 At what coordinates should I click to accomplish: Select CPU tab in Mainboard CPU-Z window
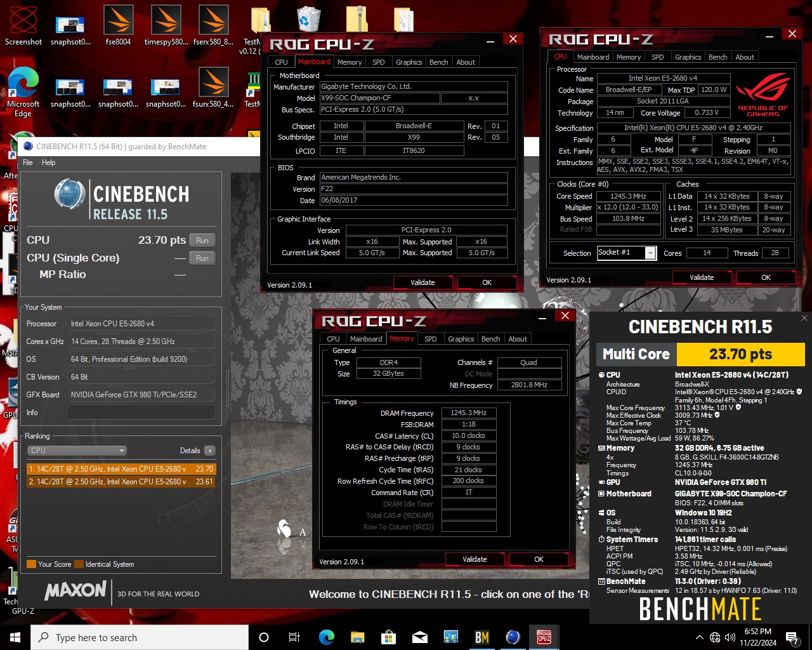click(282, 62)
